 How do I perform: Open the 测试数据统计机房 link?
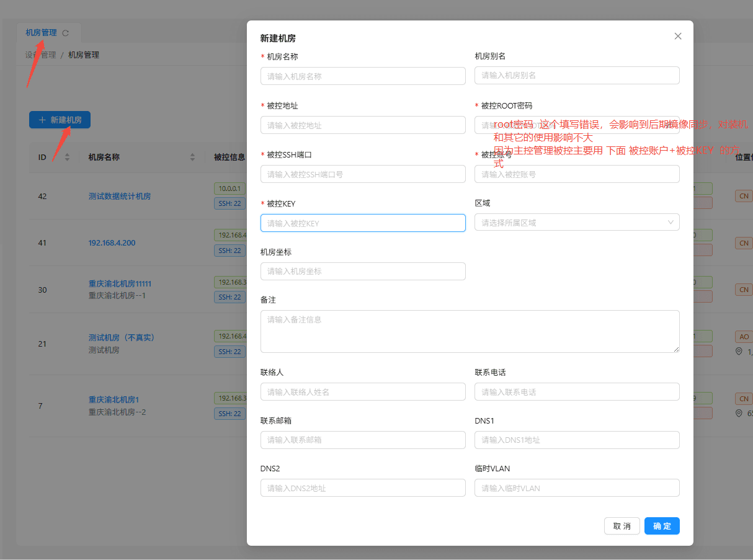120,196
